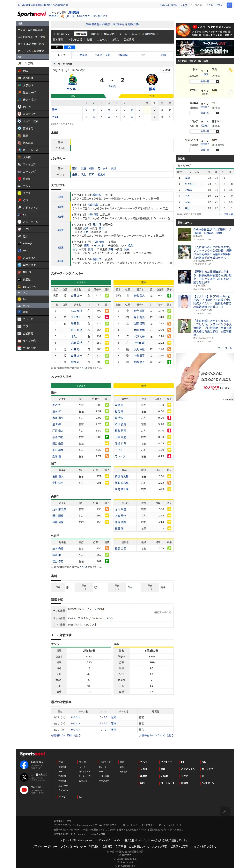Click the バレーボール icon in the sidebar
Viewport: 250px width, 868px height.
20,222
